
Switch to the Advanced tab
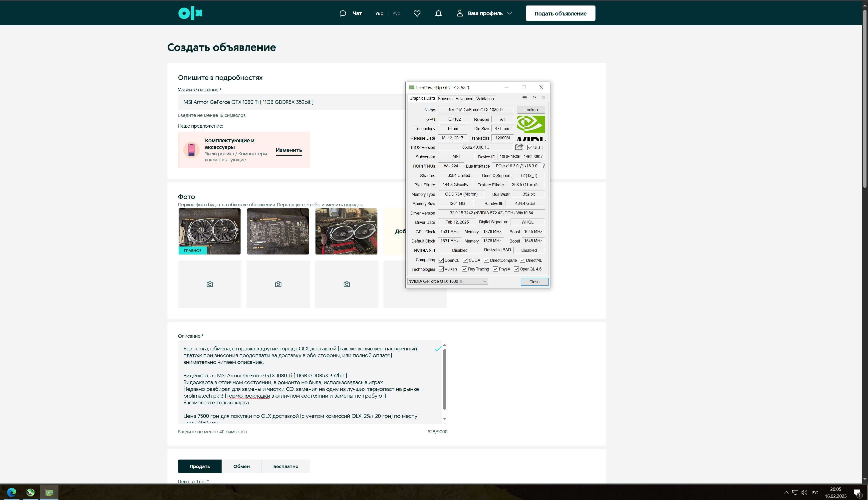click(464, 99)
